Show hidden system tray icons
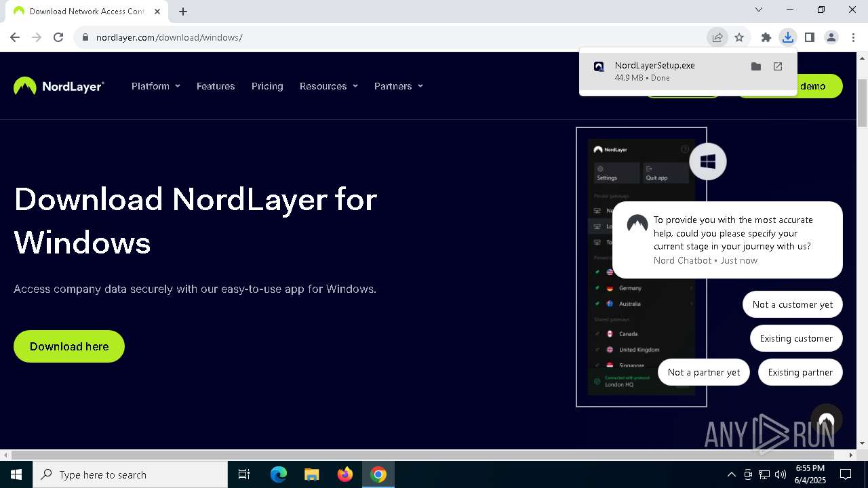 pos(731,474)
